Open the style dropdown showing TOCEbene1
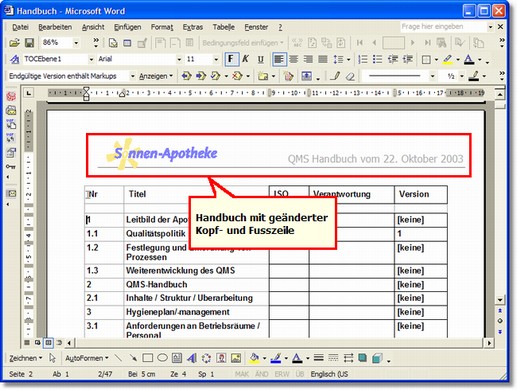The height and width of the screenshot is (390, 517). 91,59
